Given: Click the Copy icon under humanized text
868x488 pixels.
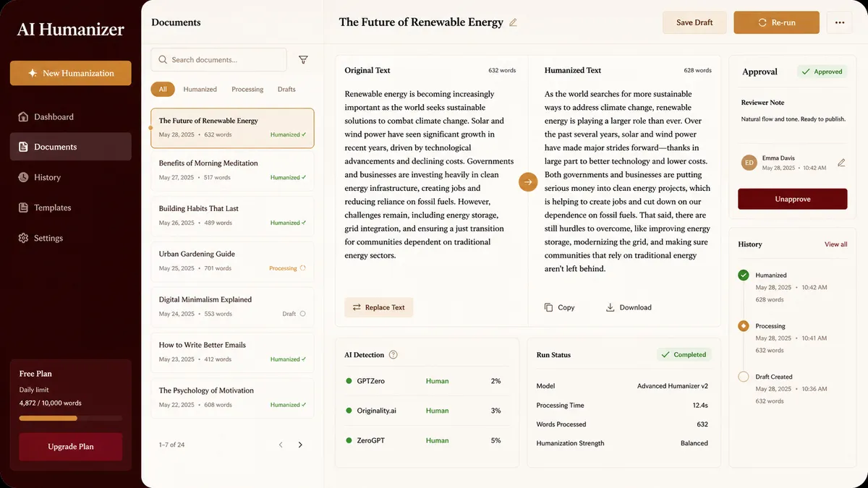Looking at the screenshot, I should click(x=548, y=307).
